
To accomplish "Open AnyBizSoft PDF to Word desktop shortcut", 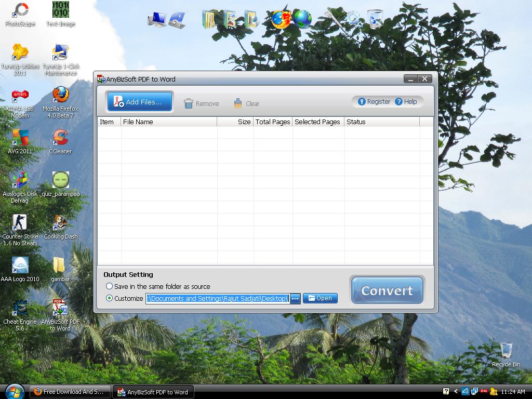I will (x=60, y=315).
